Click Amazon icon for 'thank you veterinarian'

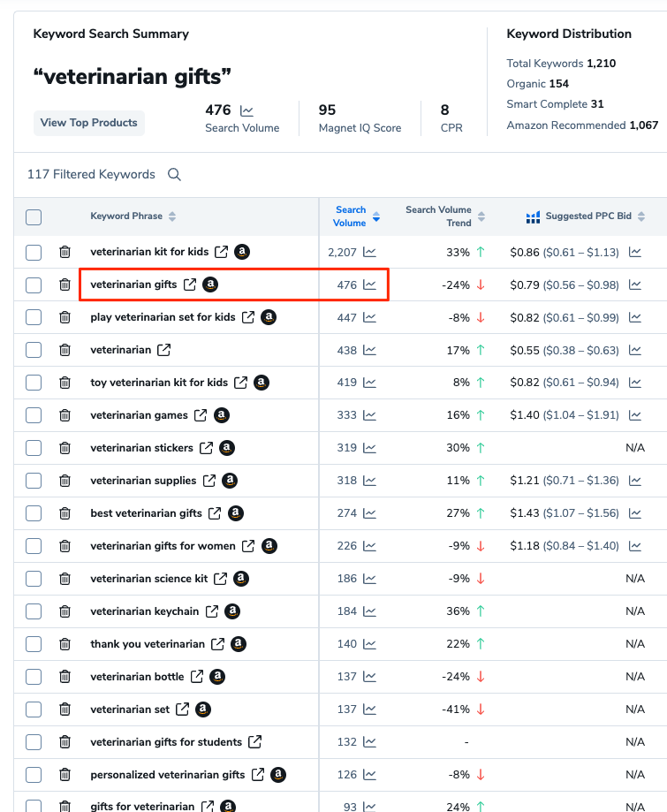click(239, 644)
